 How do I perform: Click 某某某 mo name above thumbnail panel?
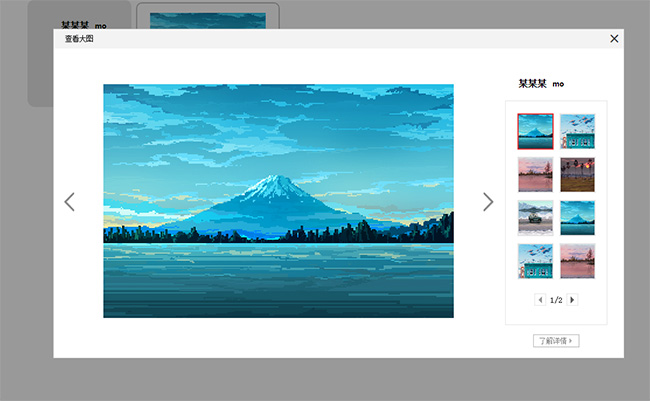[x=541, y=84]
